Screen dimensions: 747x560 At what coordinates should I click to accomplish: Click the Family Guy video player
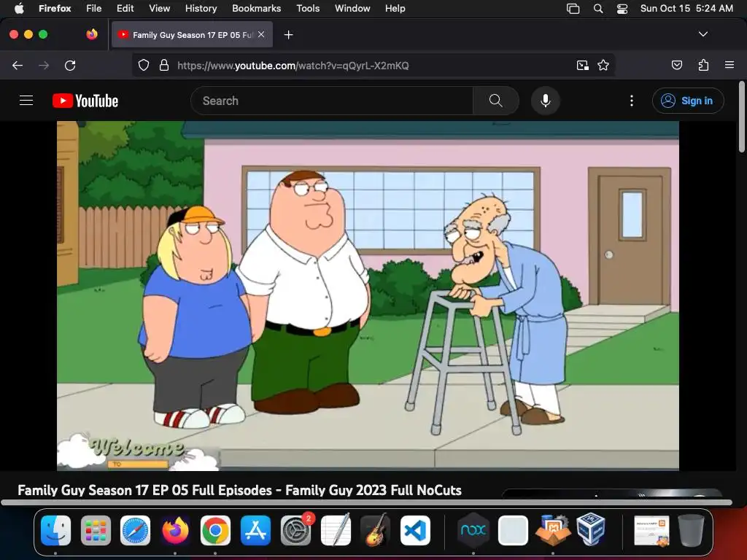coord(368,296)
